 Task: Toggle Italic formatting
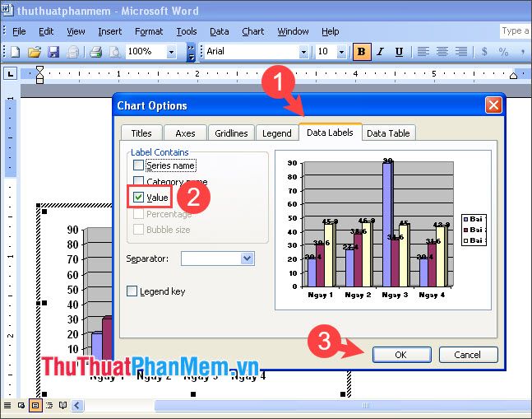pyautogui.click(x=381, y=52)
